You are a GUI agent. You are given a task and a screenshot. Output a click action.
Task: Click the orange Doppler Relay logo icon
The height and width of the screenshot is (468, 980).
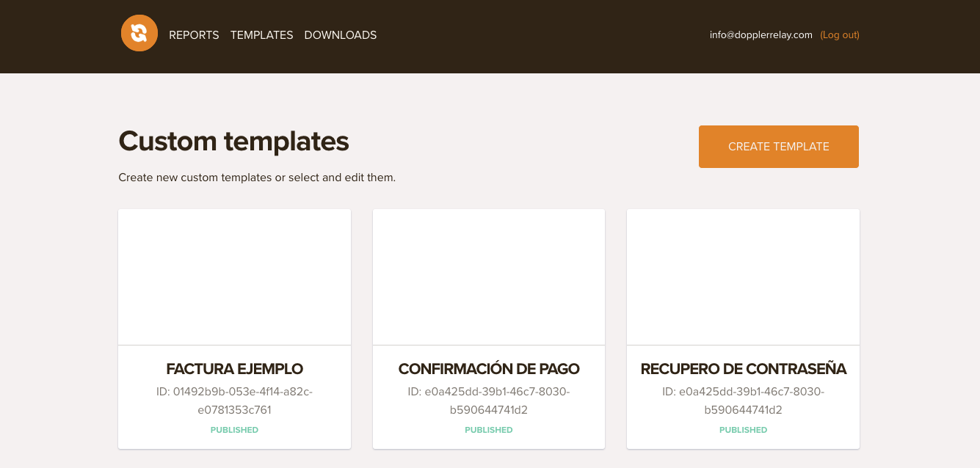tap(139, 33)
